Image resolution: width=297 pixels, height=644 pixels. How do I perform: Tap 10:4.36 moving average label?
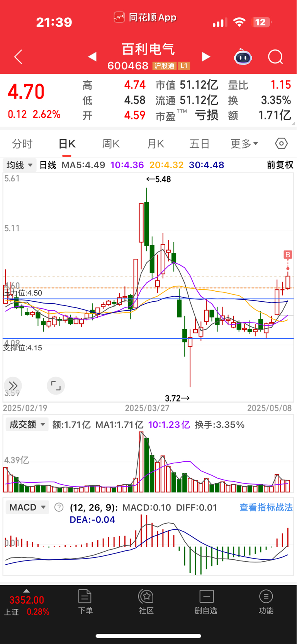[x=127, y=165]
